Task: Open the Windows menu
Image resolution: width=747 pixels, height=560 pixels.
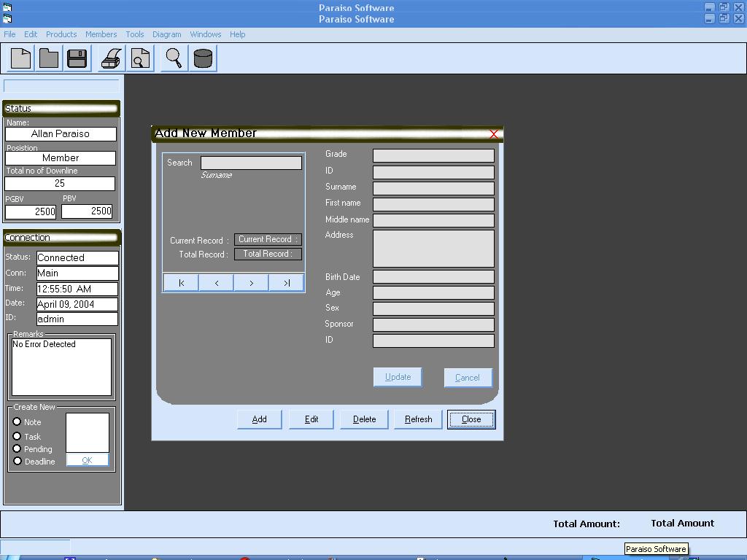Action: click(x=205, y=34)
